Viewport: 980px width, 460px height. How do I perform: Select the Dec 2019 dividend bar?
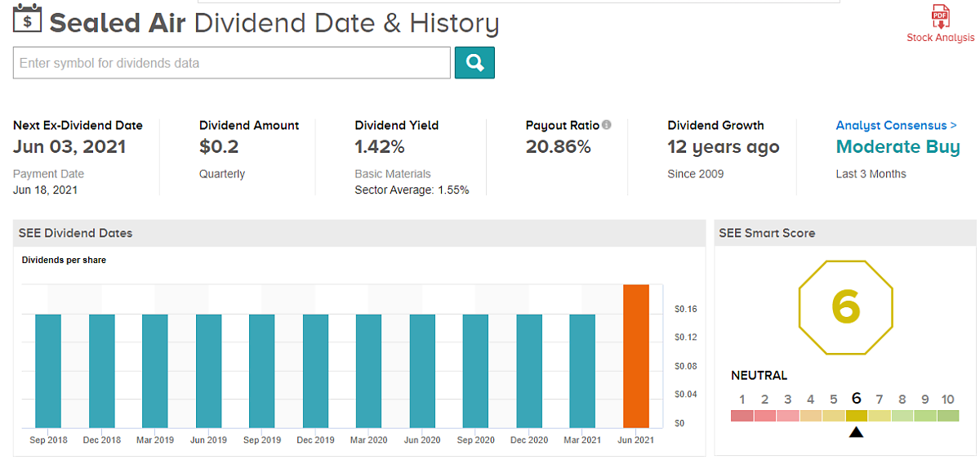click(316, 371)
